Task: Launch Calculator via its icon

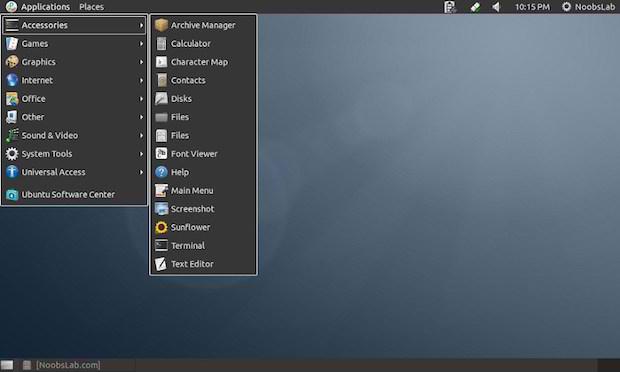Action: (161, 43)
